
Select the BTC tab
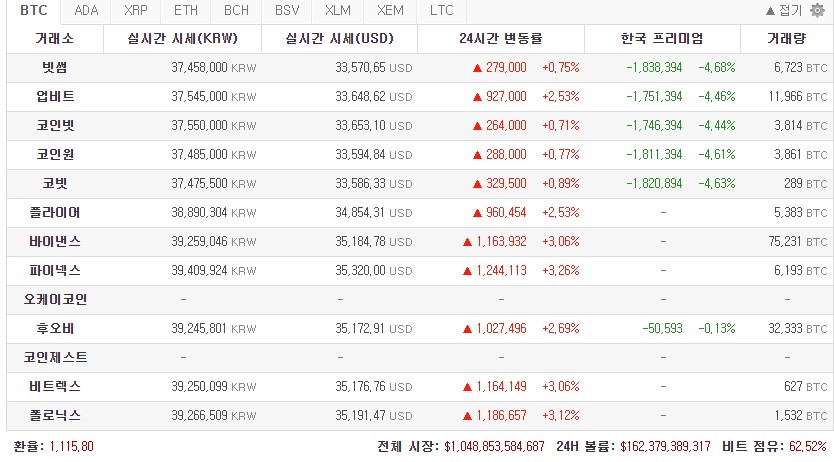(34, 10)
